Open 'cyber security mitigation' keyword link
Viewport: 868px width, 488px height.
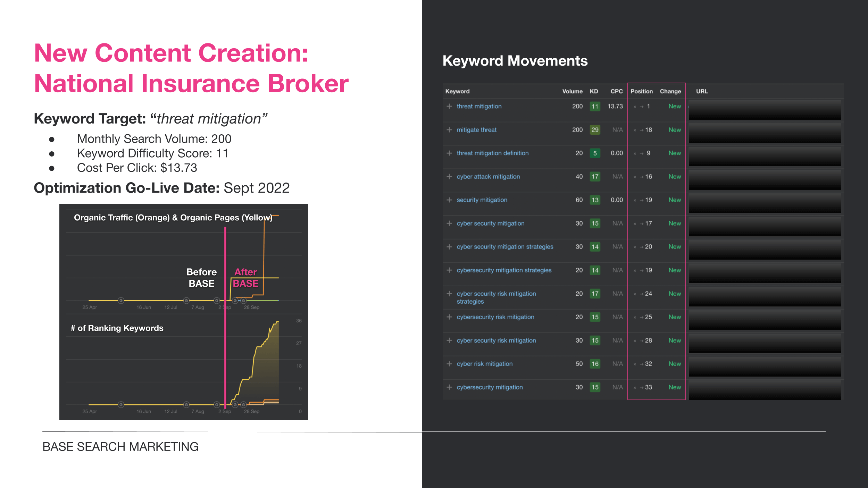pyautogui.click(x=490, y=224)
